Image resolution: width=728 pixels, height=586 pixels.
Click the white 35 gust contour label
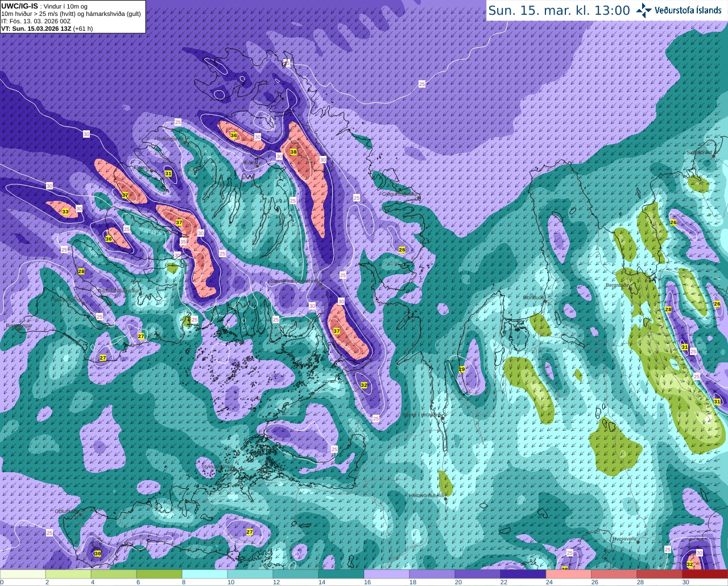tap(183, 242)
